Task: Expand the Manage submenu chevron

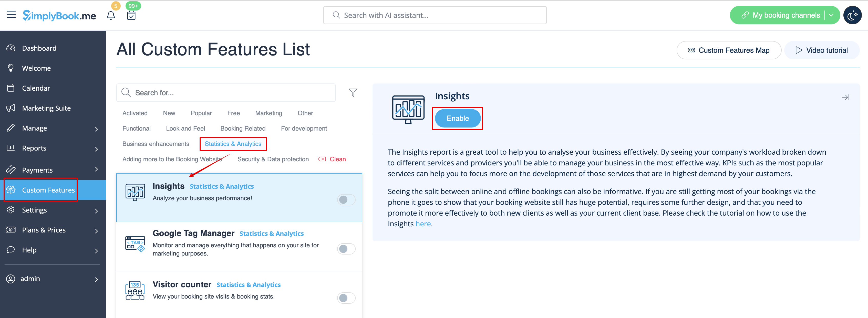Action: coord(96,129)
